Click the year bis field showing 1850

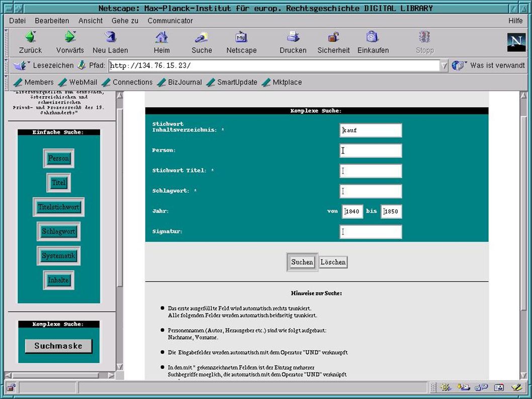point(391,211)
